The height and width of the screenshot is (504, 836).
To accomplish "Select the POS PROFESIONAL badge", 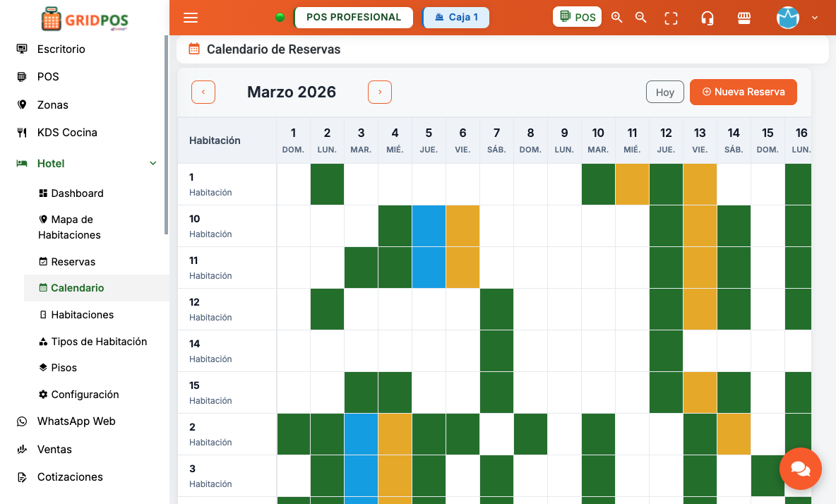I will [x=353, y=17].
